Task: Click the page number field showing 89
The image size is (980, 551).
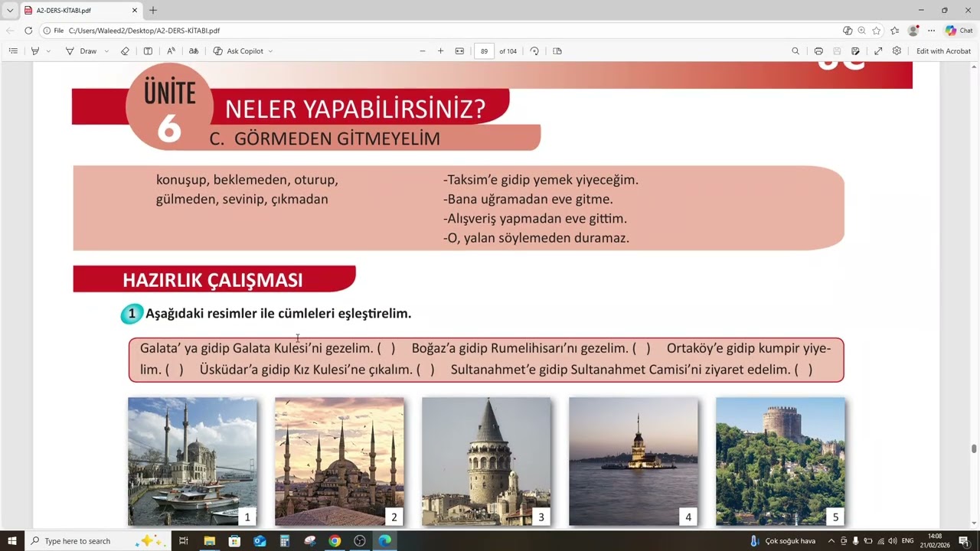Action: pos(484,51)
